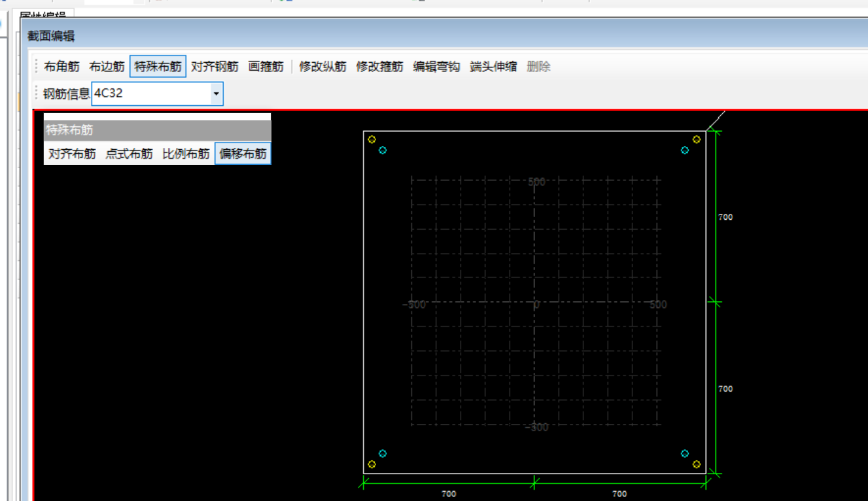The image size is (868, 501).
Task: Choose the 对齐钢筋 tool
Action: point(215,67)
